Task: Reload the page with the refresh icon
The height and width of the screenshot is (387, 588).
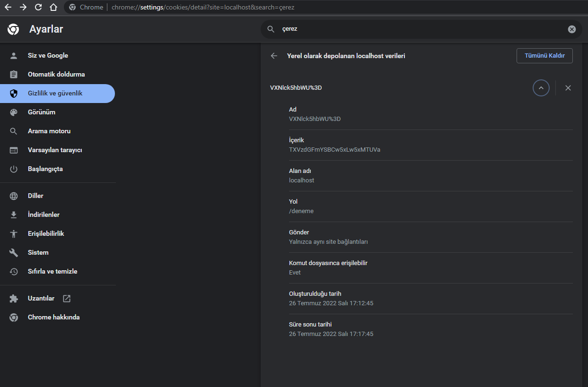Action: tap(38, 7)
